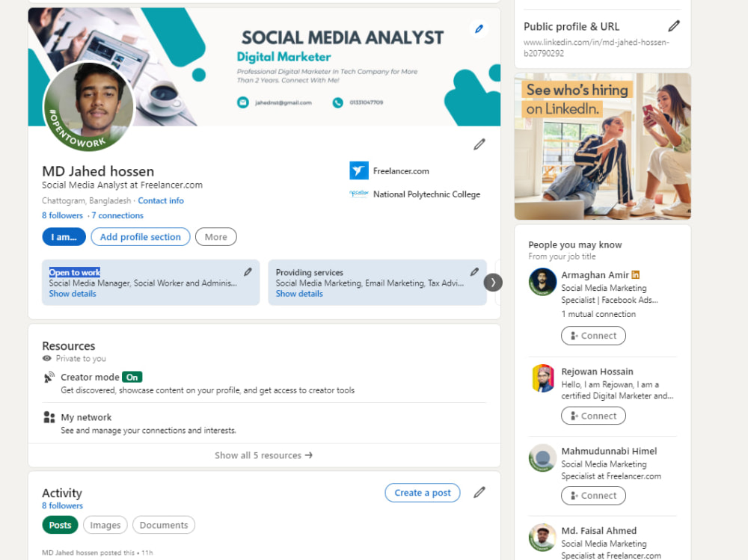Select the Posts activity tab
The width and height of the screenshot is (748, 560).
click(60, 525)
